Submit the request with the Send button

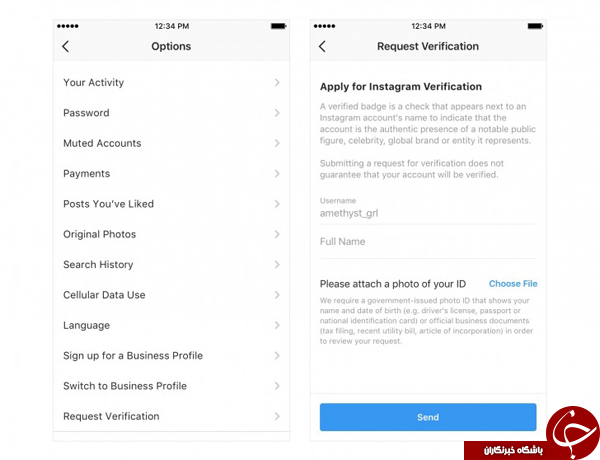click(x=428, y=417)
